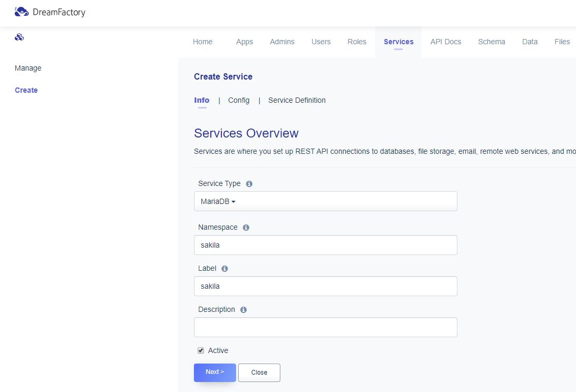Image resolution: width=576 pixels, height=392 pixels.
Task: Click the Close button
Action: click(259, 373)
